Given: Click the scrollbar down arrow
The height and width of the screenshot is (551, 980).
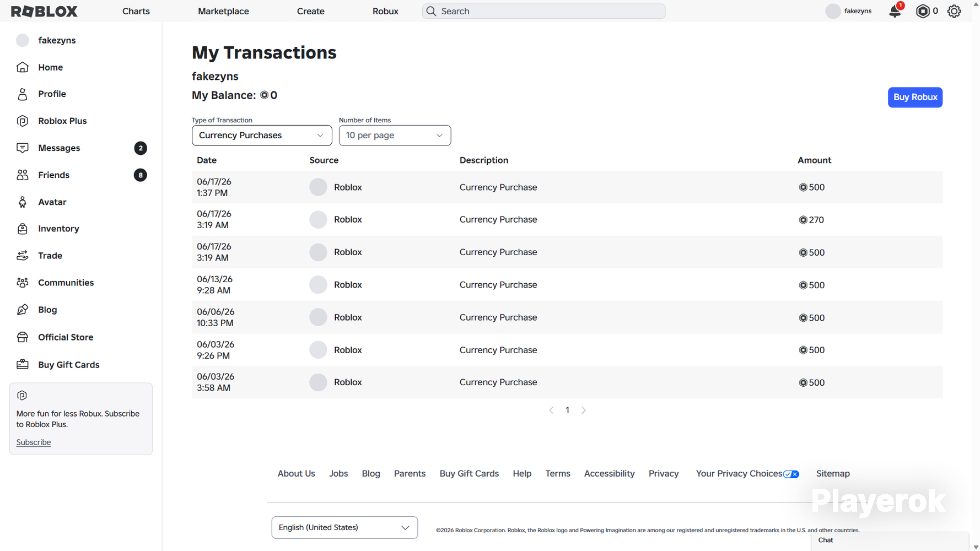Looking at the screenshot, I should tap(976, 547).
